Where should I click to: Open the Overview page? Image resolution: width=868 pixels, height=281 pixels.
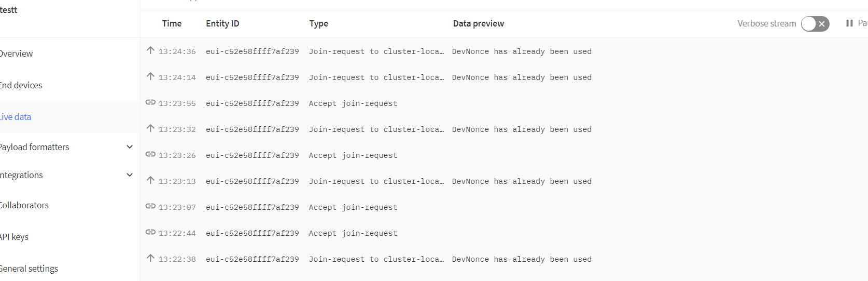click(16, 53)
